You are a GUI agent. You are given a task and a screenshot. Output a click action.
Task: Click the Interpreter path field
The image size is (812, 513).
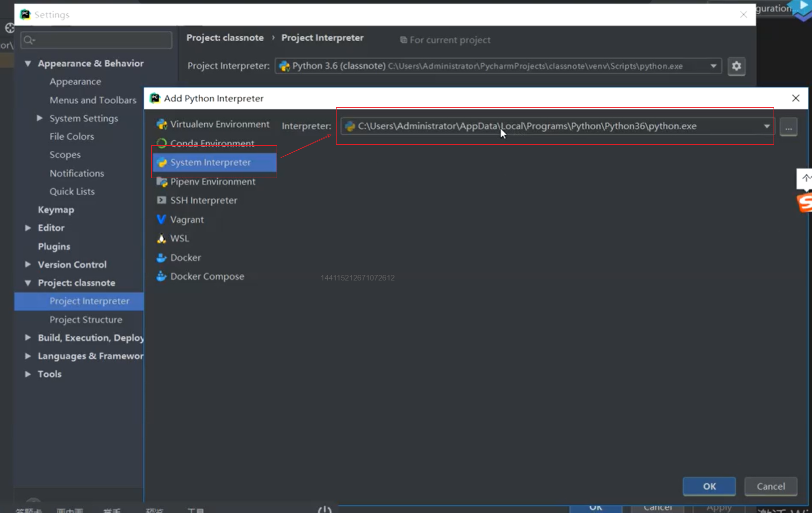point(557,126)
